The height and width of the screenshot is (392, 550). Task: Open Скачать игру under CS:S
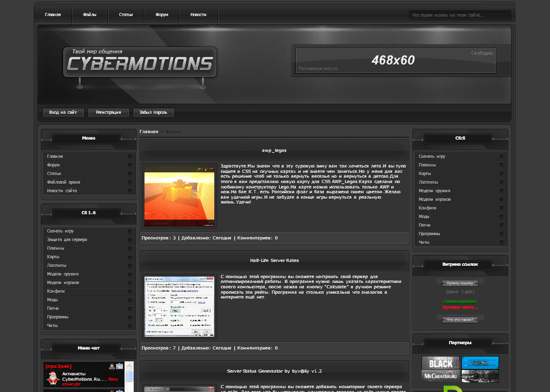460,156
